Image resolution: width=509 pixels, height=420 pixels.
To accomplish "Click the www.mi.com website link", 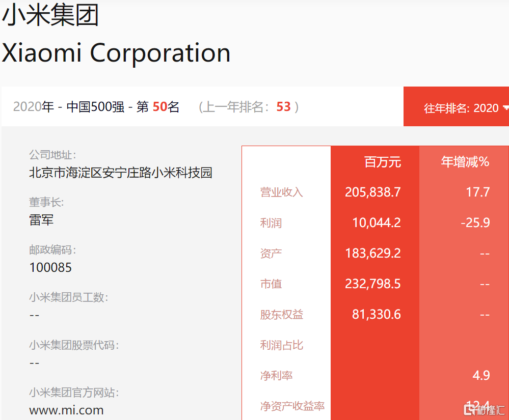I will [66, 410].
